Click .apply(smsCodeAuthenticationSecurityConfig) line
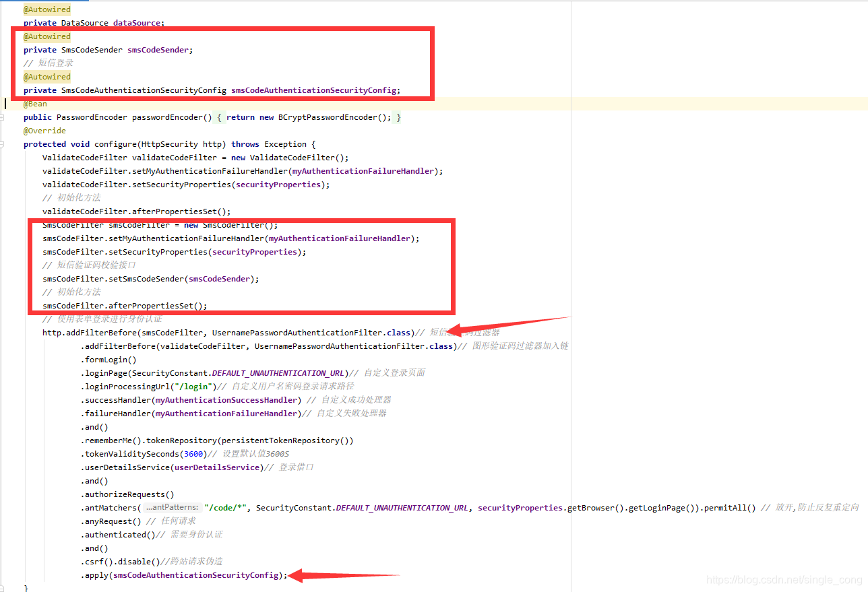This screenshot has width=868, height=592. click(184, 575)
